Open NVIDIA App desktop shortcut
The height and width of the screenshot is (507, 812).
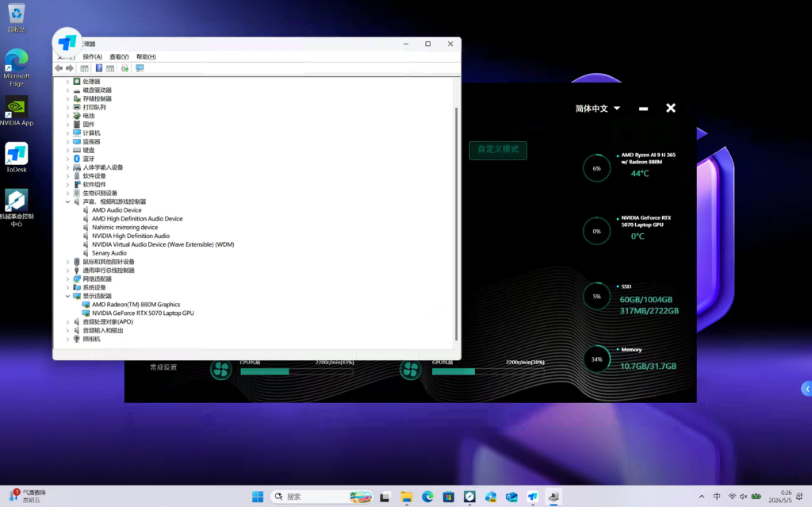coord(16,111)
